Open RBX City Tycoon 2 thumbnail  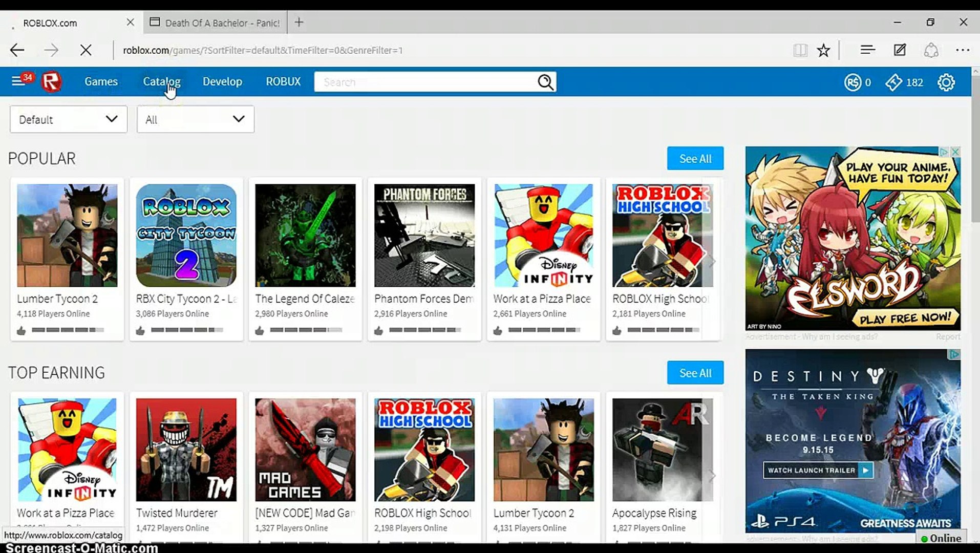186,236
